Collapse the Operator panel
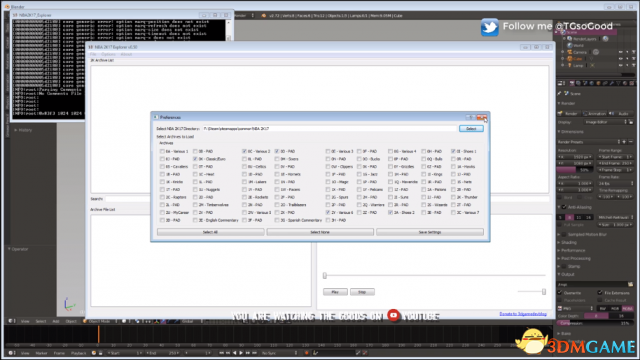The height and width of the screenshot is (360, 640). (x=18, y=249)
